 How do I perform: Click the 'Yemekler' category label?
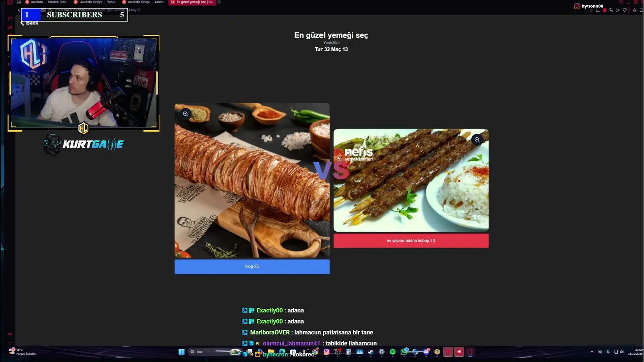331,43
